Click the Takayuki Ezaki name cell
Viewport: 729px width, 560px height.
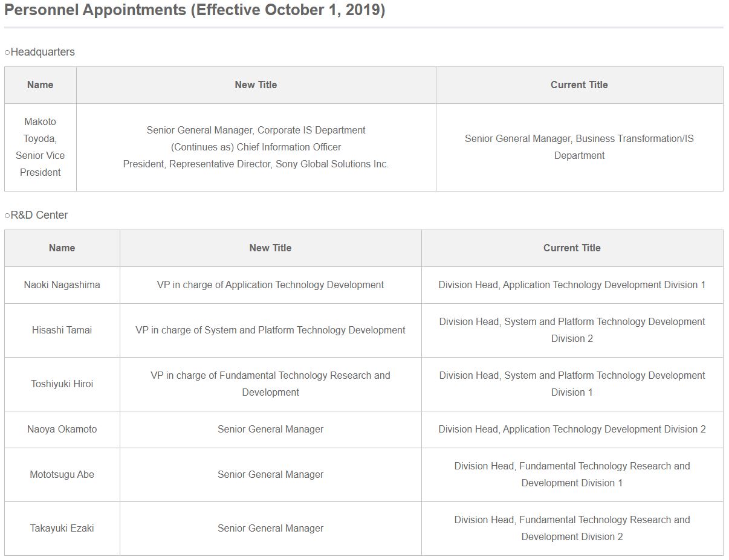point(62,528)
